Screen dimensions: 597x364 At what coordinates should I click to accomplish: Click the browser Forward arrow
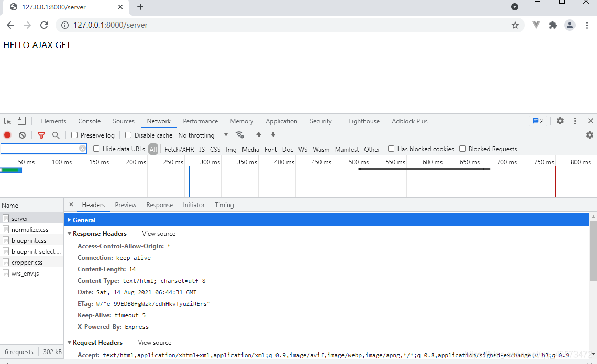(27, 25)
